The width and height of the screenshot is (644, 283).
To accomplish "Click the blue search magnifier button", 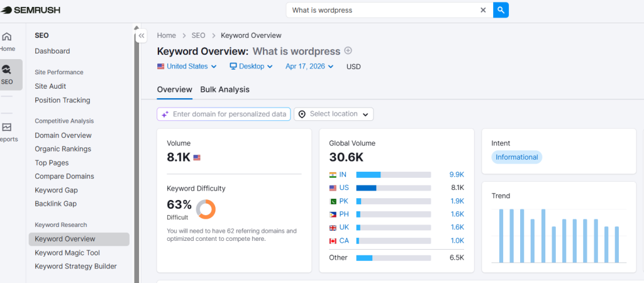I will click(x=501, y=10).
